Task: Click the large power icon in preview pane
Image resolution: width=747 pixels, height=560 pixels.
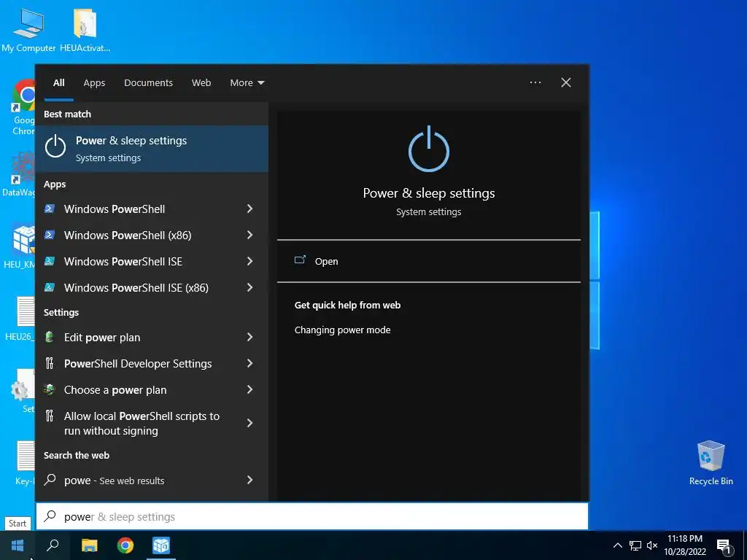Action: pos(429,149)
